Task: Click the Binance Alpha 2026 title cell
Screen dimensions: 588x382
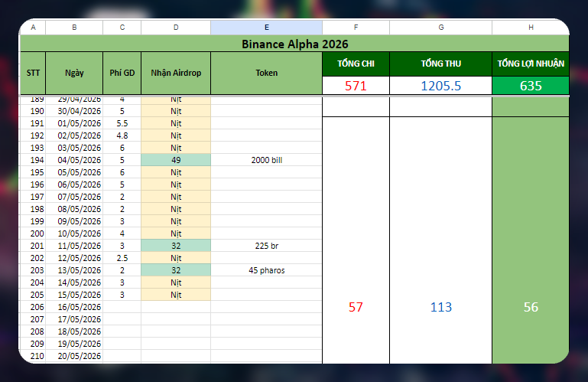Action: [x=294, y=44]
